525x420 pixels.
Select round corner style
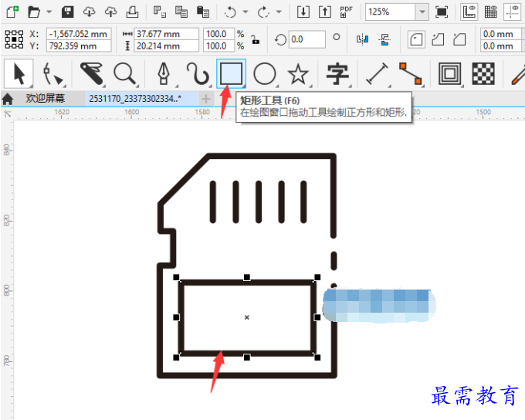(416, 39)
